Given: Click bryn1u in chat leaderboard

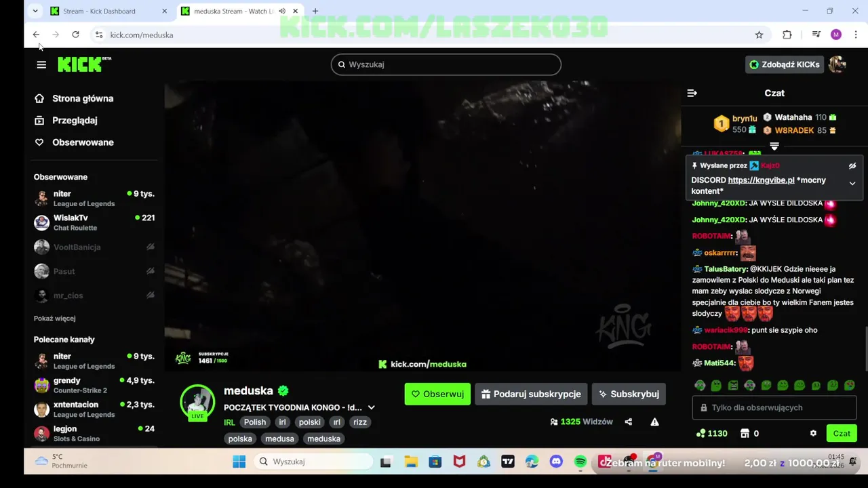Looking at the screenshot, I should click(x=745, y=119).
